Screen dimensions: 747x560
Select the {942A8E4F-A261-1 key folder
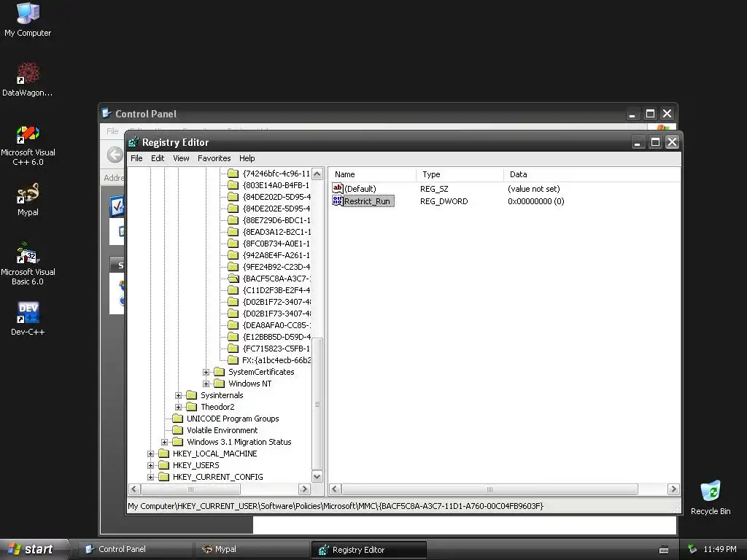(x=233, y=255)
